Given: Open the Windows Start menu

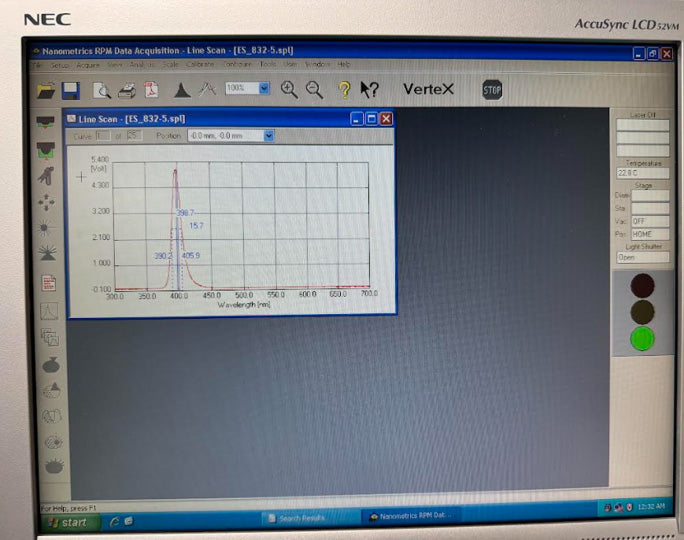Looking at the screenshot, I should tap(69, 522).
